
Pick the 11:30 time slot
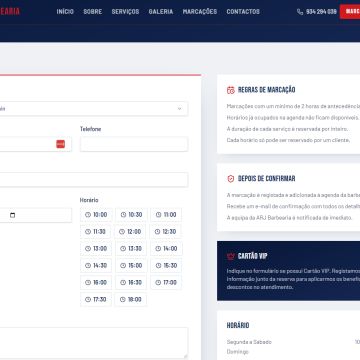pyautogui.click(x=96, y=231)
